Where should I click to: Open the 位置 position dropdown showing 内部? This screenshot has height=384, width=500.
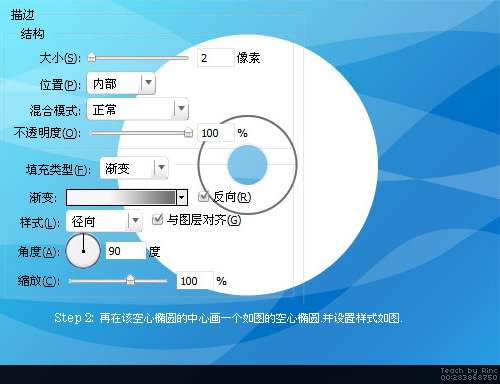(x=121, y=83)
